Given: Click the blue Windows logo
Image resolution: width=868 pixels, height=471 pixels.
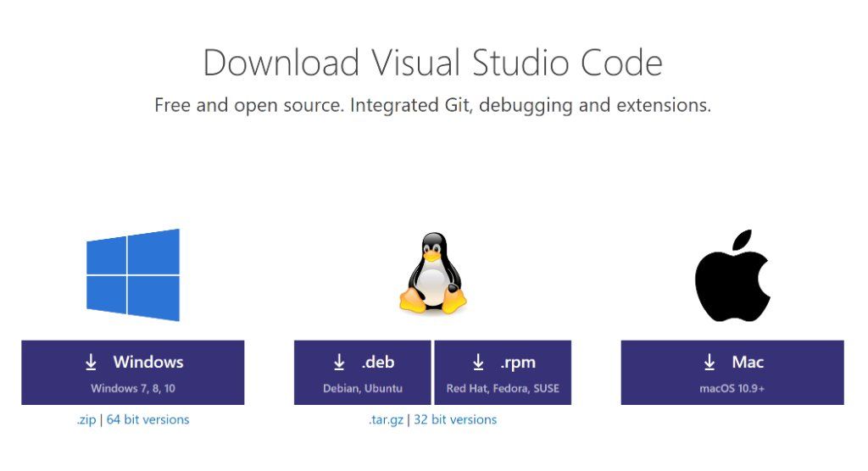Looking at the screenshot, I should tap(133, 274).
